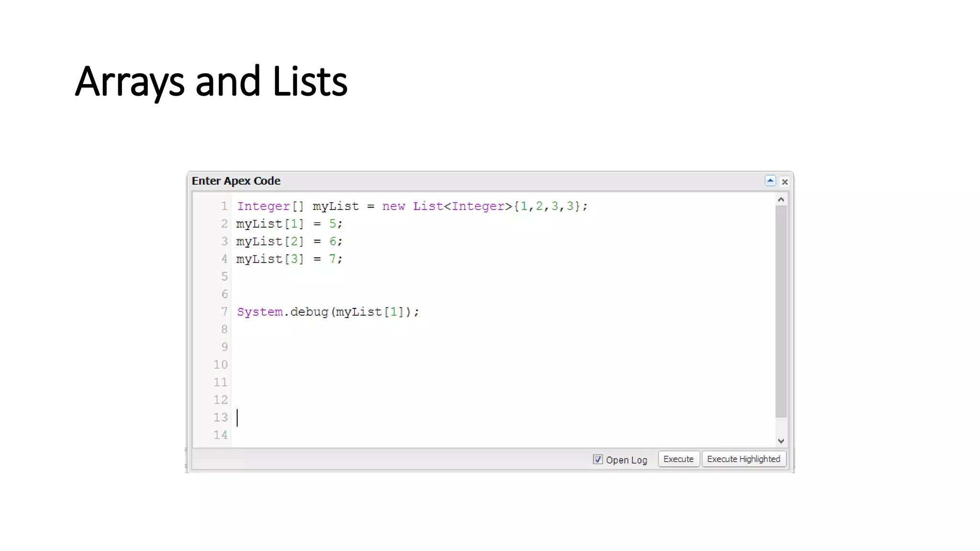980x551 pixels.
Task: Click line number 10 in the gutter
Action: tap(221, 364)
